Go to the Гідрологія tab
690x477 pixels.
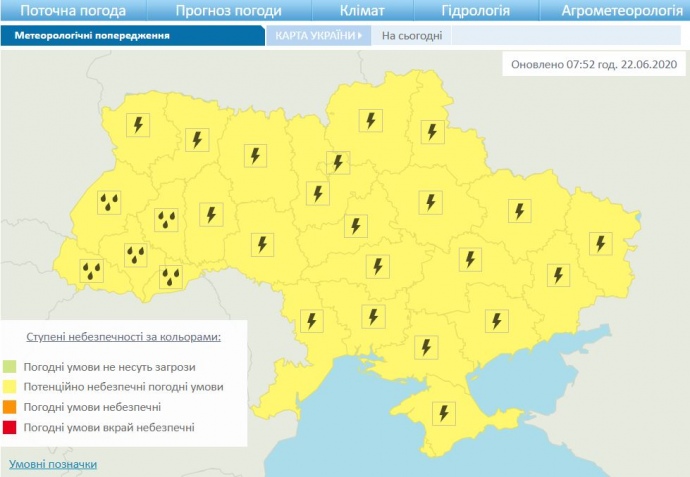click(476, 11)
